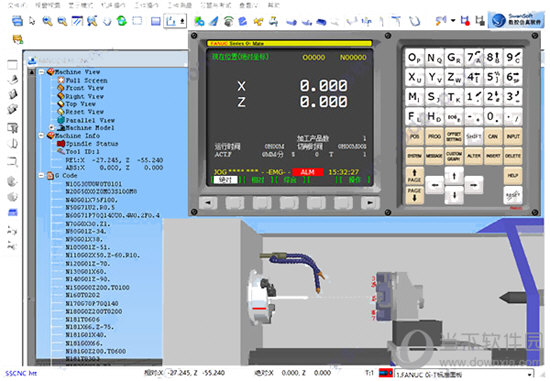Open the FANUC 0i-T machine selection dropdown

coord(530,374)
